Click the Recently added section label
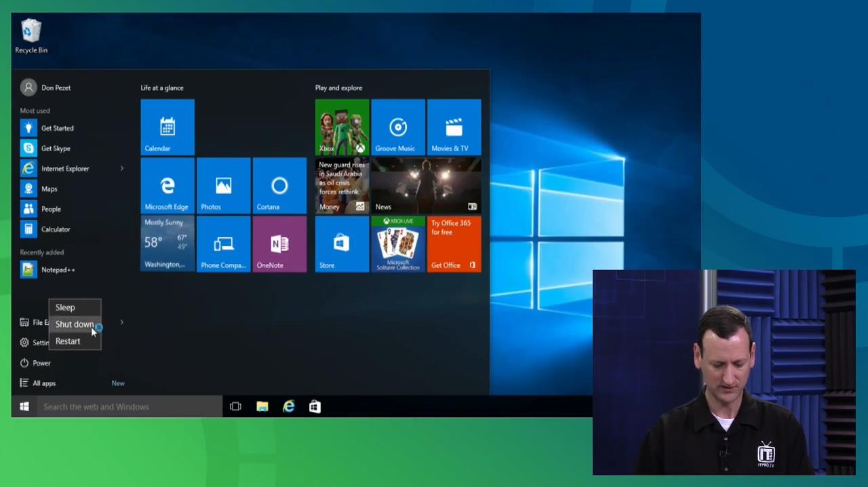The width and height of the screenshot is (868, 487). point(42,252)
